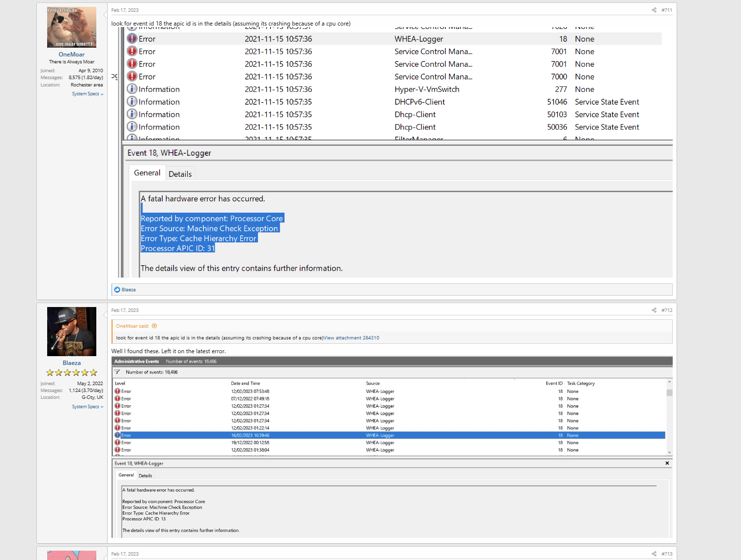Screen dimensions: 741x560
Task: Open Blaeza's profile name link
Action: [x=72, y=363]
